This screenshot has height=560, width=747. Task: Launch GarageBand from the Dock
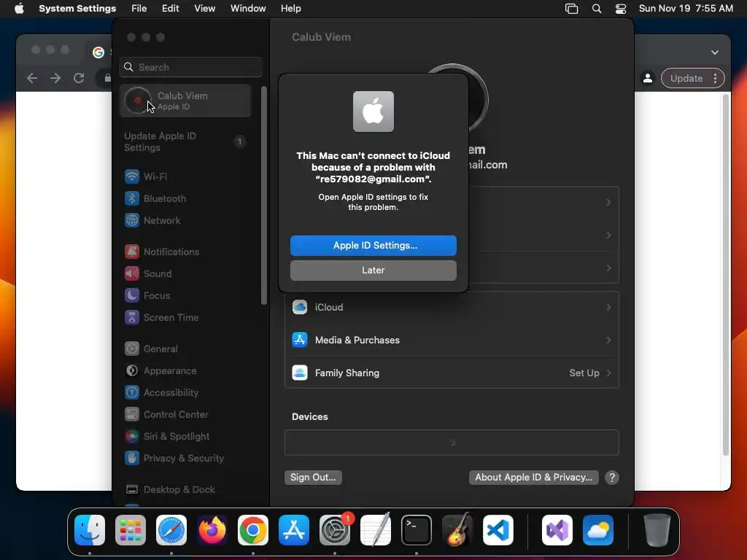pyautogui.click(x=457, y=530)
